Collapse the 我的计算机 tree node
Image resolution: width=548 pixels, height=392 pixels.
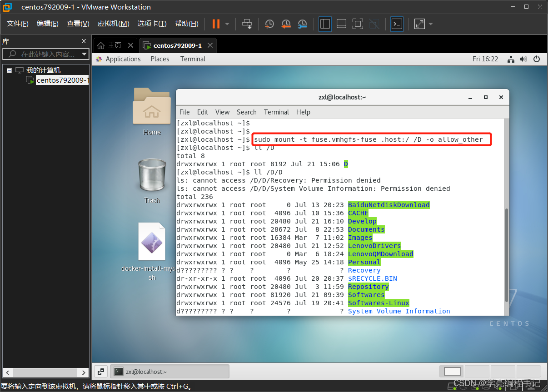(9, 70)
